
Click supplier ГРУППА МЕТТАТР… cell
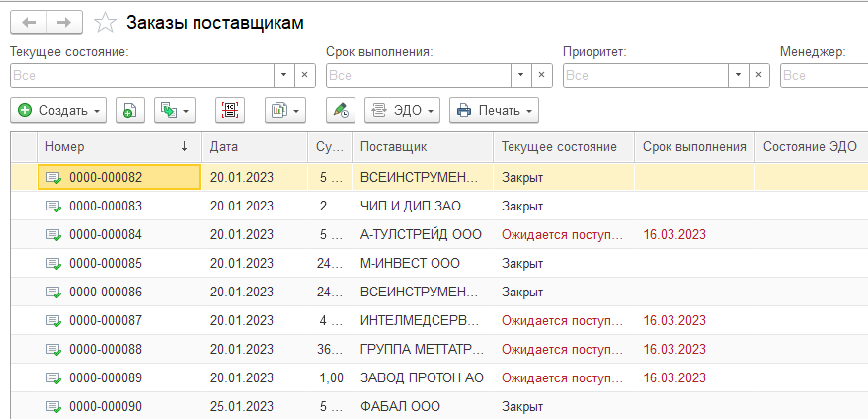coord(423,349)
